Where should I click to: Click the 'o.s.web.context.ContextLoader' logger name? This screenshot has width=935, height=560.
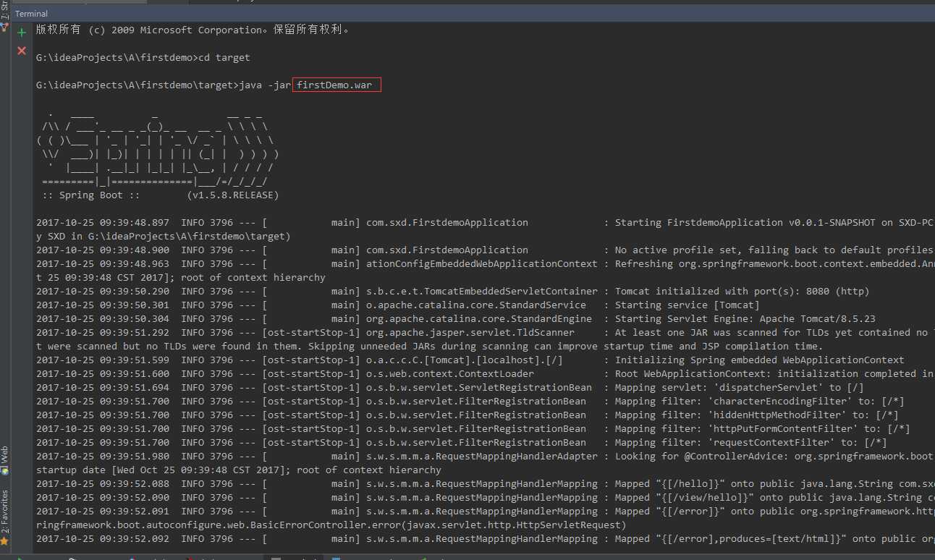tap(450, 374)
